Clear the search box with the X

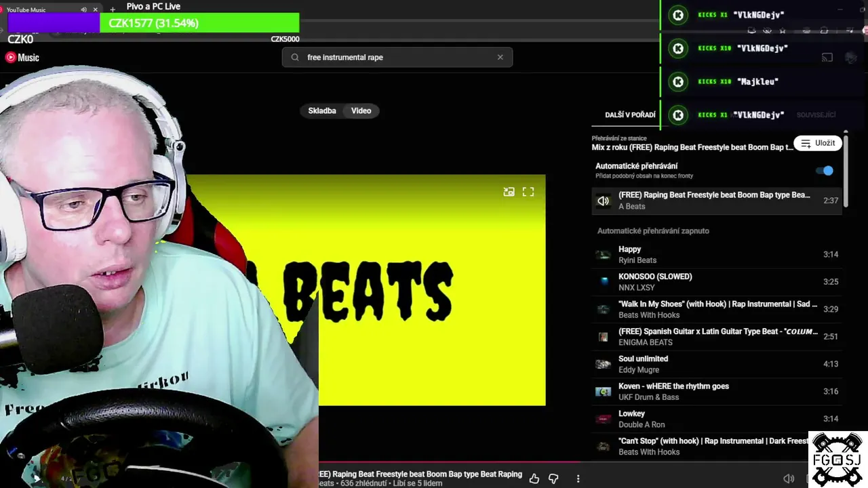[500, 58]
